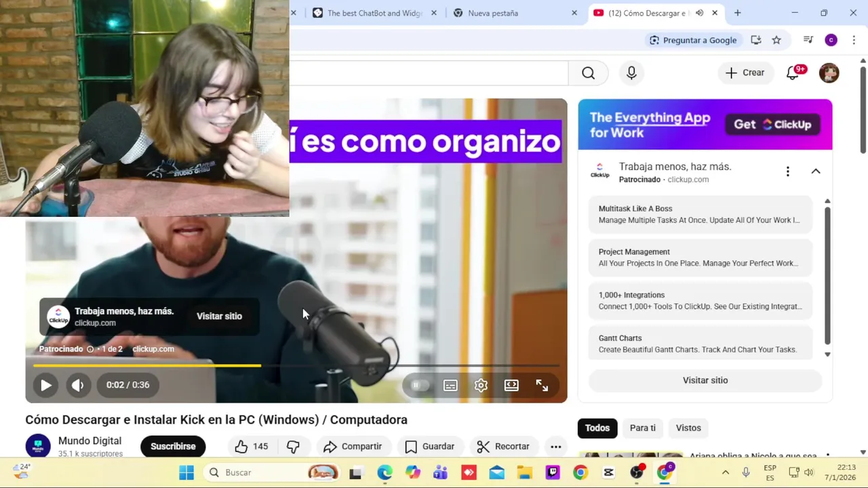The image size is (868, 488).
Task: Play the video with the play button
Action: click(x=45, y=385)
